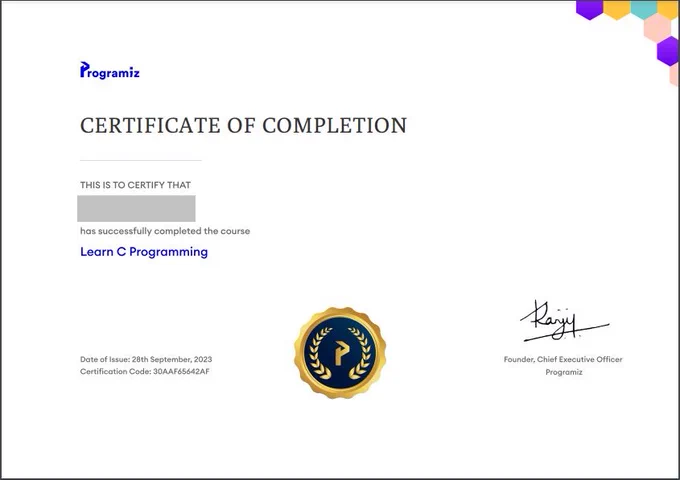The width and height of the screenshot is (680, 480).
Task: Click the 'Learn C Programming' course title
Action: [144, 252]
